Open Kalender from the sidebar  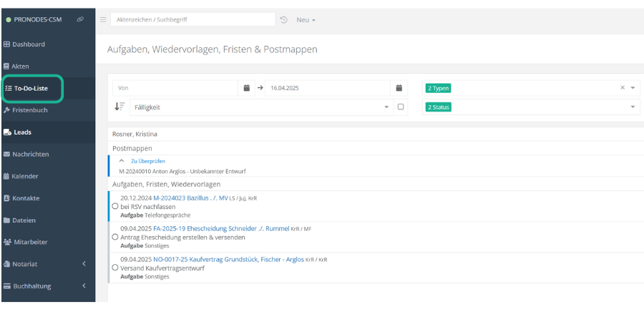coord(25,176)
